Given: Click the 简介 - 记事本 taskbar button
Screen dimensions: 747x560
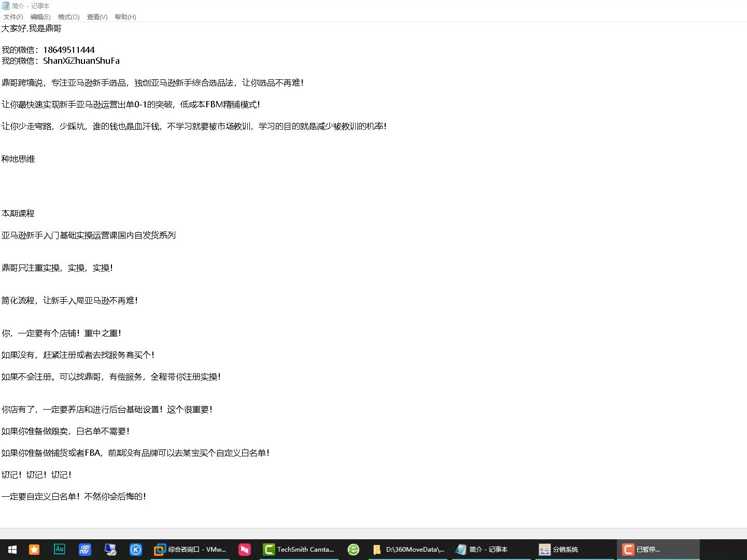Looking at the screenshot, I should [x=490, y=550].
